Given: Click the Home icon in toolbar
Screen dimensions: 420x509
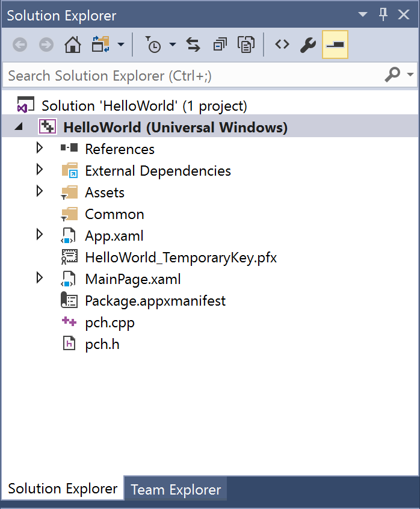Looking at the screenshot, I should pyautogui.click(x=72, y=45).
